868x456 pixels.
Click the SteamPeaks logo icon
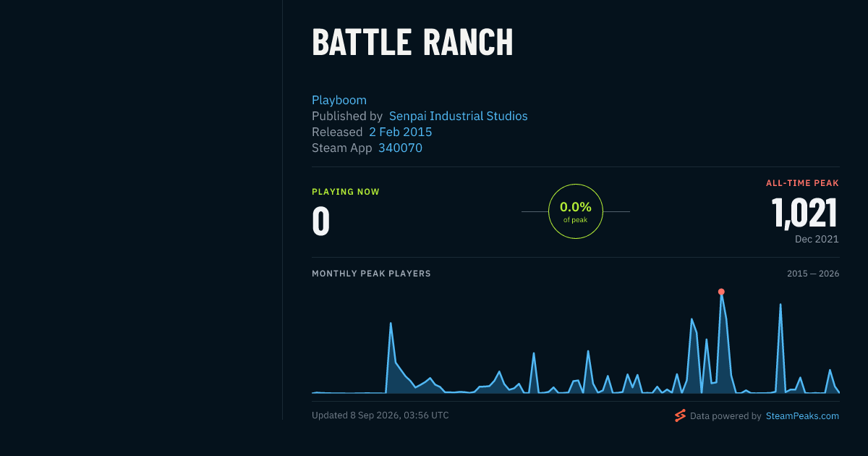pos(680,415)
